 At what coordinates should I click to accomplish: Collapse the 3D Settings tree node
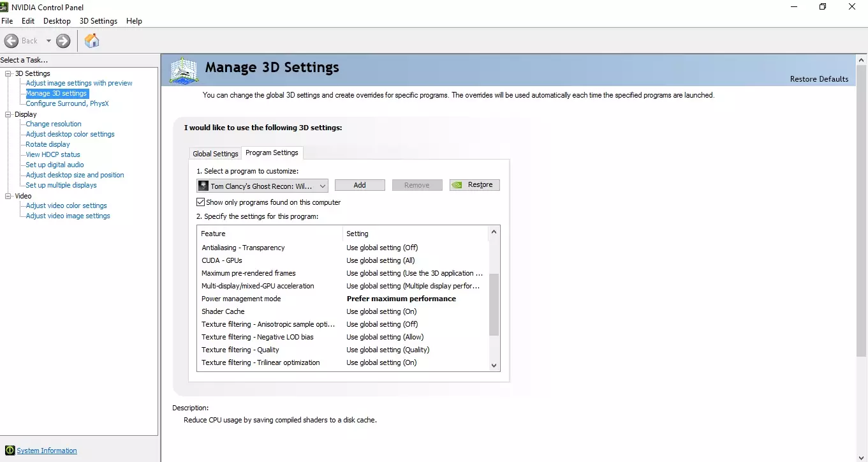click(8, 73)
